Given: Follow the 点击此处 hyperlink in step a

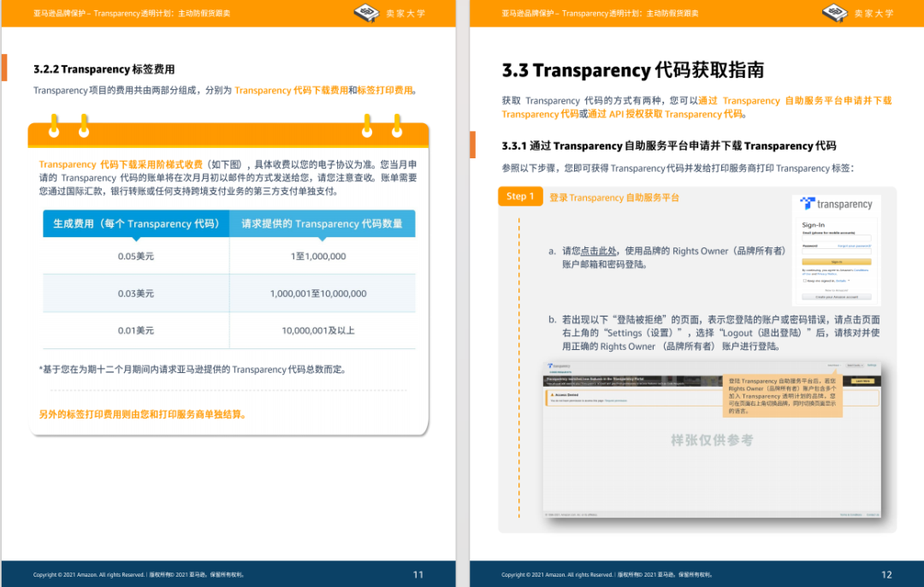Looking at the screenshot, I should tap(599, 252).
